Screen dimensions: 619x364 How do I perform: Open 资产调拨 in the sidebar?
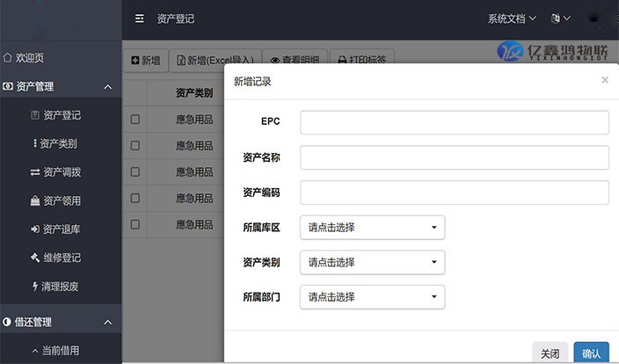point(61,172)
